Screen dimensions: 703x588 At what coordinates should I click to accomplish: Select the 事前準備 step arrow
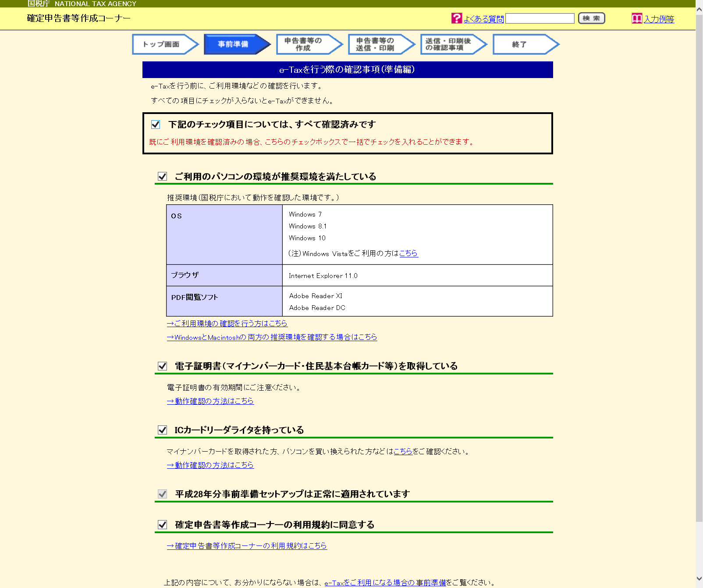point(237,44)
